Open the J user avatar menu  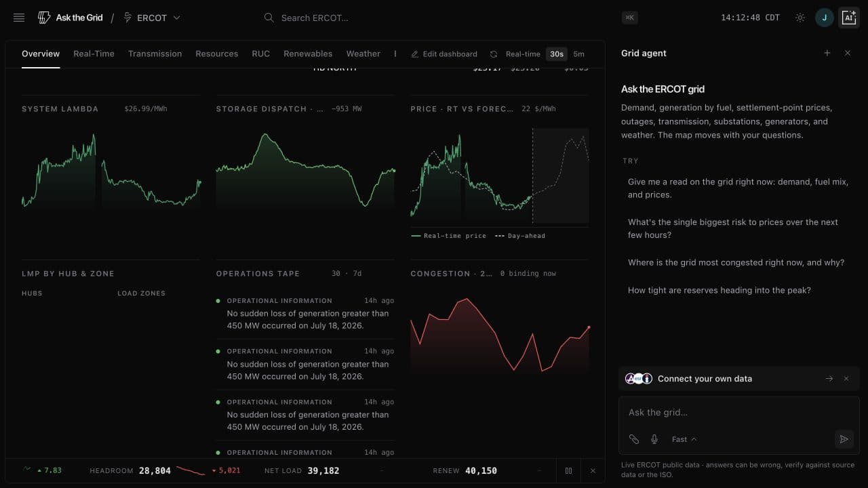click(x=825, y=18)
